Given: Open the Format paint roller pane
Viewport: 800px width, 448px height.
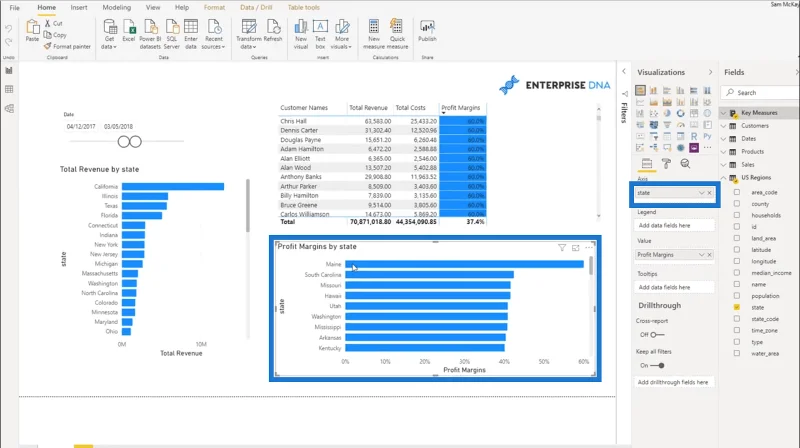Looking at the screenshot, I should (x=666, y=163).
